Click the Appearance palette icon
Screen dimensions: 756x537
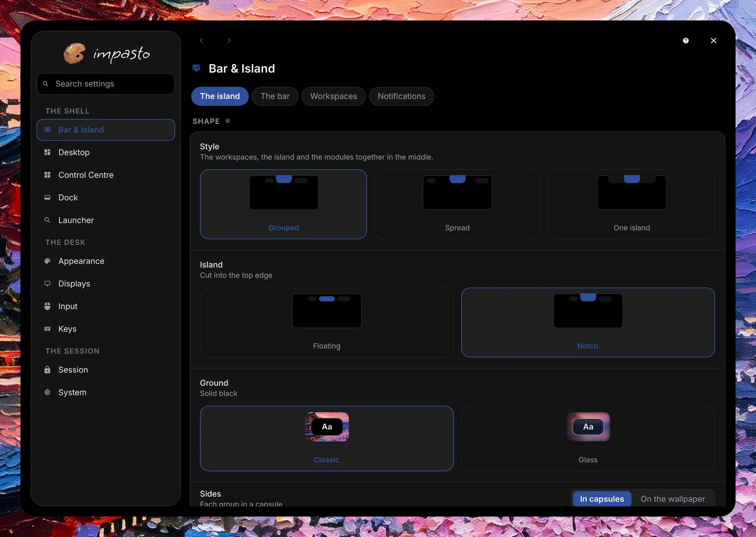pyautogui.click(x=47, y=261)
